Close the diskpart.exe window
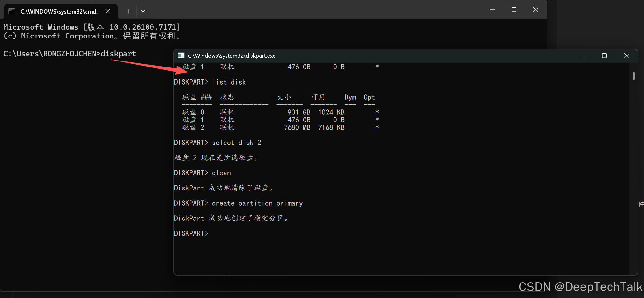 coord(627,56)
